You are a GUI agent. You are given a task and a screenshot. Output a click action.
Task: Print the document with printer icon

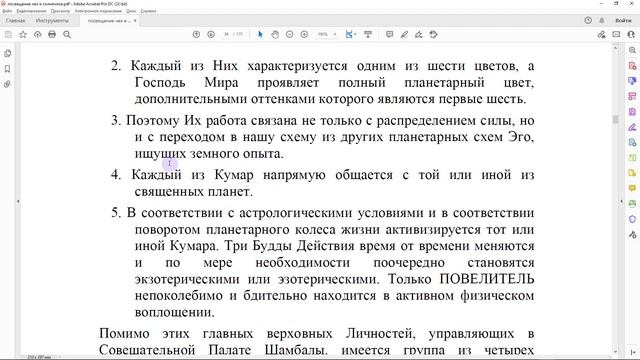(x=52, y=35)
